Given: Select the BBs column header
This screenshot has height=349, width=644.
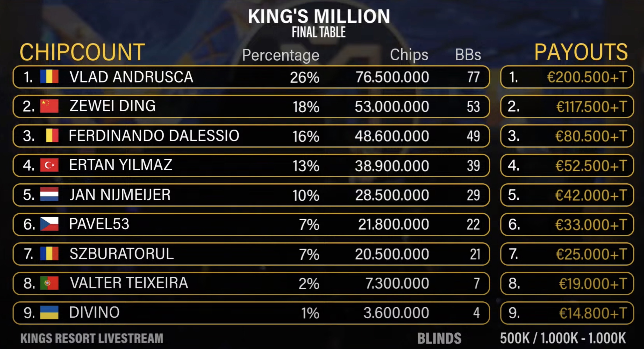Looking at the screenshot, I should click(468, 55).
